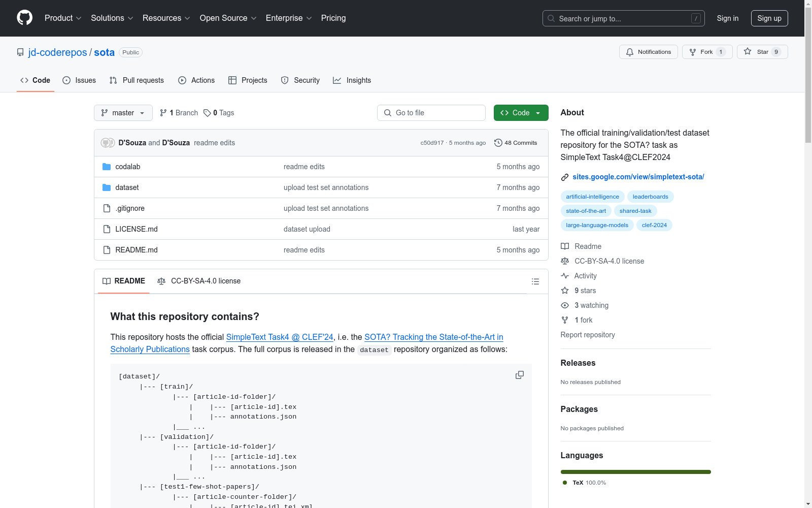The height and width of the screenshot is (508, 812).
Task: Click the Sign up button
Action: point(769,18)
